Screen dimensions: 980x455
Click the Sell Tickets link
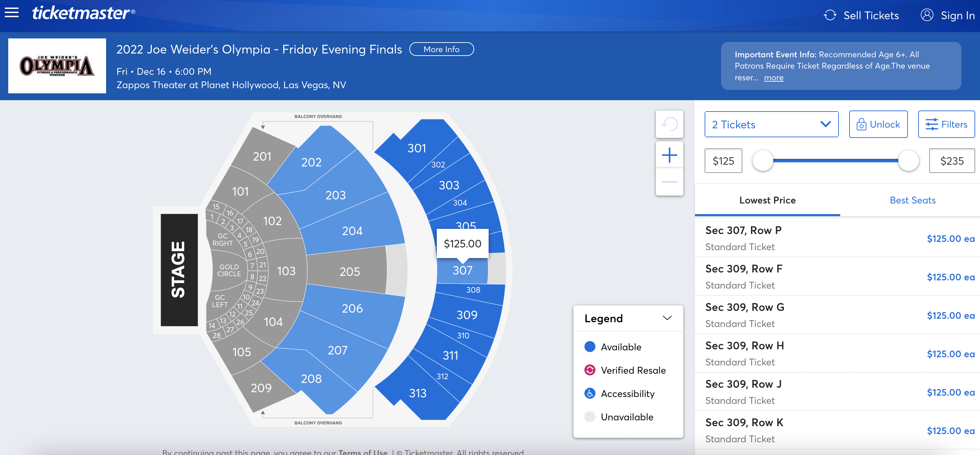tap(871, 15)
